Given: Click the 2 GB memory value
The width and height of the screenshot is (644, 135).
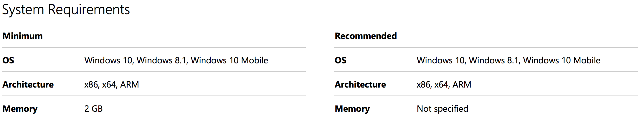Looking at the screenshot, I should pyautogui.click(x=93, y=109).
